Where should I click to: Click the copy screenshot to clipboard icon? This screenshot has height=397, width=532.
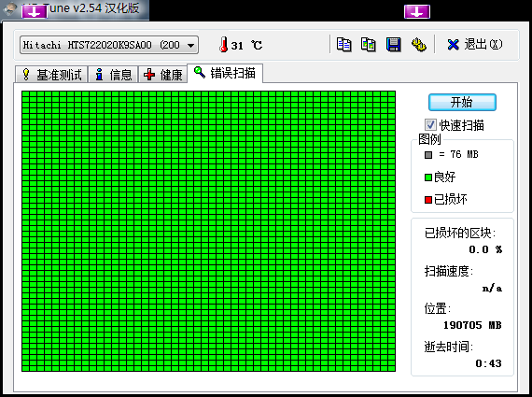[x=369, y=45]
